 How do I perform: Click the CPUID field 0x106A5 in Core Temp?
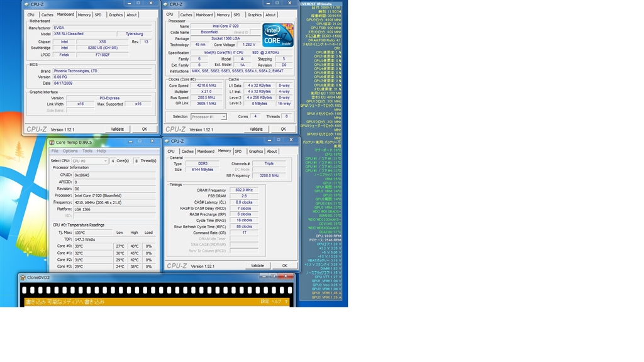click(x=114, y=175)
